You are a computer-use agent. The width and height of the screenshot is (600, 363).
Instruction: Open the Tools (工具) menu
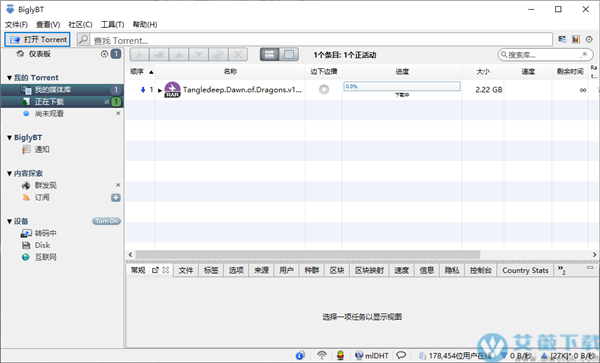click(112, 24)
